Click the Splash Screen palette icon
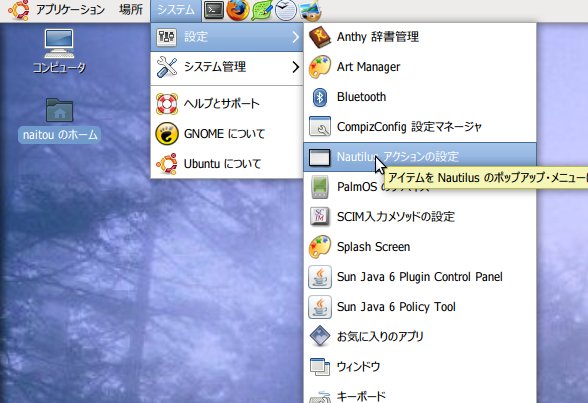 click(320, 247)
